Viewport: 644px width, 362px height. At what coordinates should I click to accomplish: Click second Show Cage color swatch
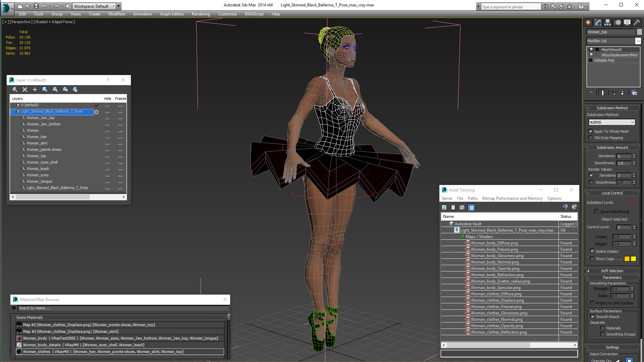pyautogui.click(x=633, y=259)
